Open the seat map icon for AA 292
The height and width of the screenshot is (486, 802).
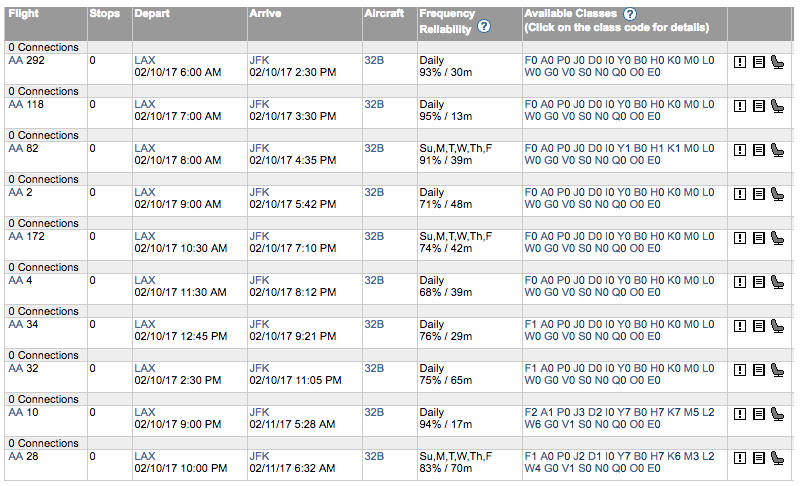point(777,62)
